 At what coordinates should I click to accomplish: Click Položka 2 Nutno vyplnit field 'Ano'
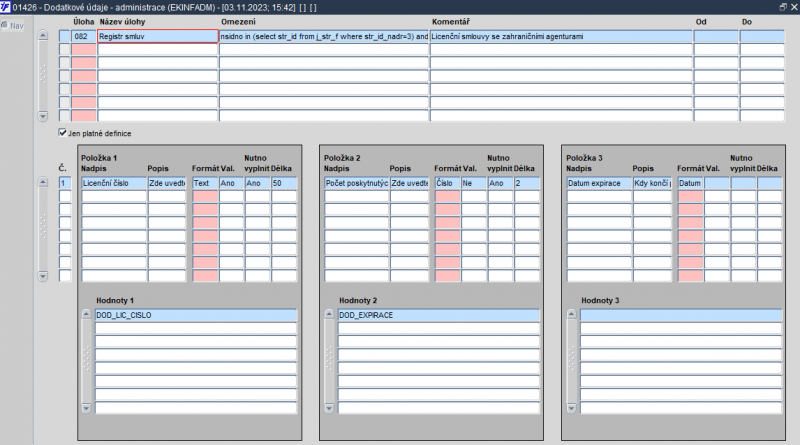(x=500, y=183)
